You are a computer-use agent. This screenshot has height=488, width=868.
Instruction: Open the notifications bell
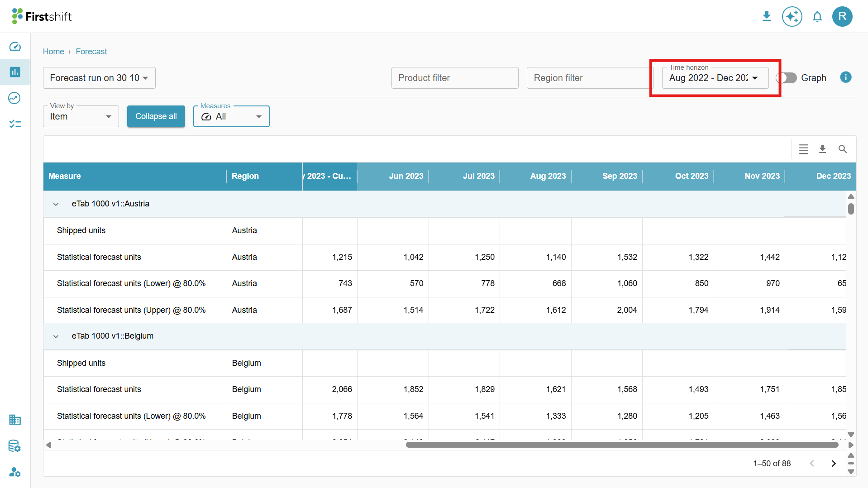tap(817, 17)
